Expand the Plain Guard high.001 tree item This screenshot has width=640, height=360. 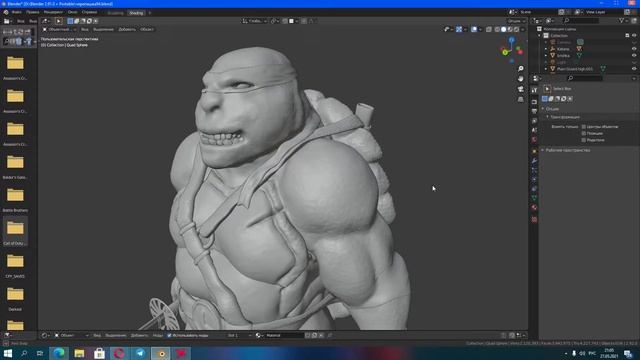point(546,69)
